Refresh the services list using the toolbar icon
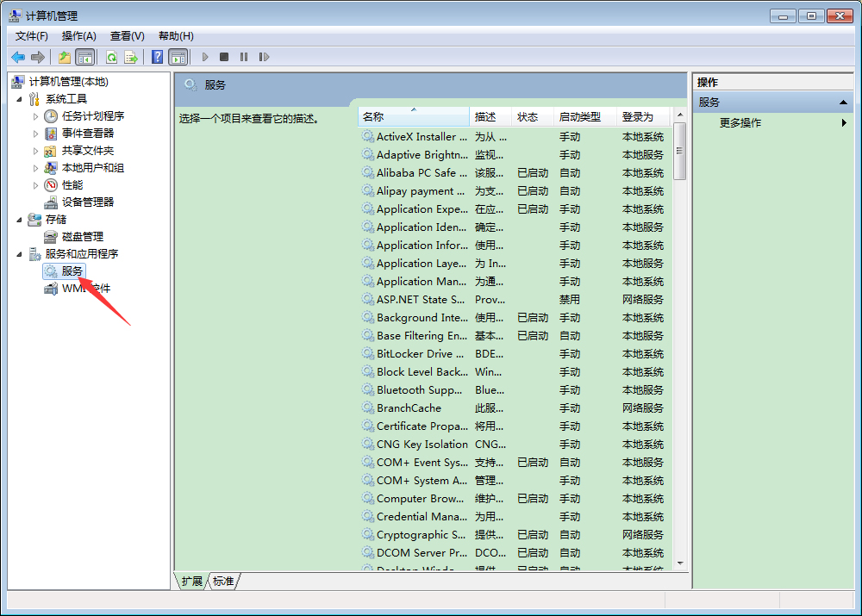The width and height of the screenshot is (862, 616). tap(112, 57)
